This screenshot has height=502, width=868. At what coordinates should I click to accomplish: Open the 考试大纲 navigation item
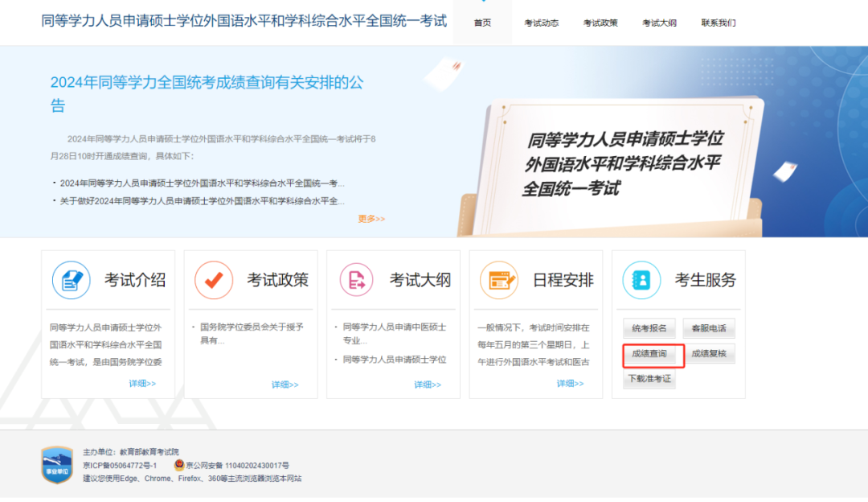[x=659, y=23]
